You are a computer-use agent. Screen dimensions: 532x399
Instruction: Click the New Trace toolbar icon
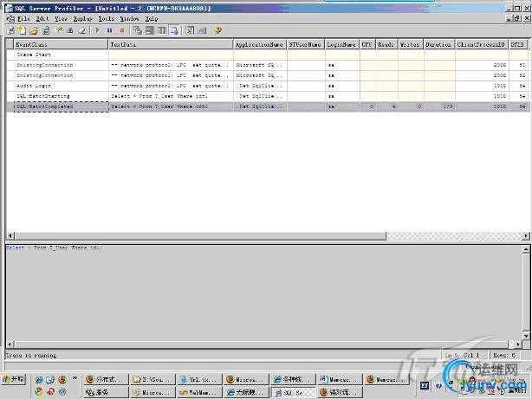coord(11,30)
